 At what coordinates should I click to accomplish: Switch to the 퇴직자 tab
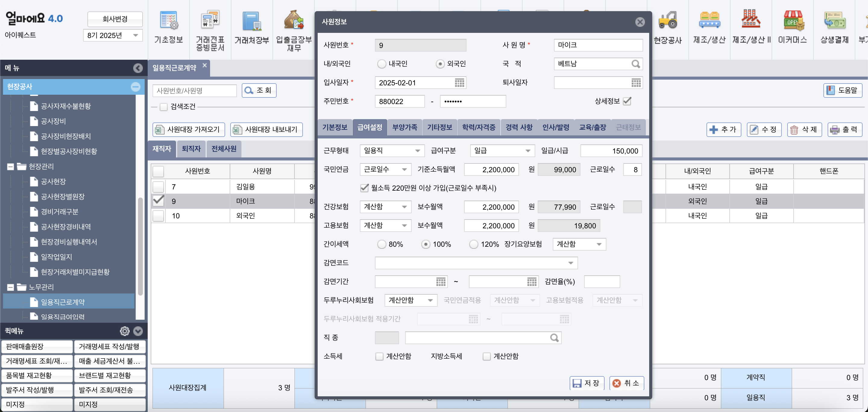click(x=191, y=149)
